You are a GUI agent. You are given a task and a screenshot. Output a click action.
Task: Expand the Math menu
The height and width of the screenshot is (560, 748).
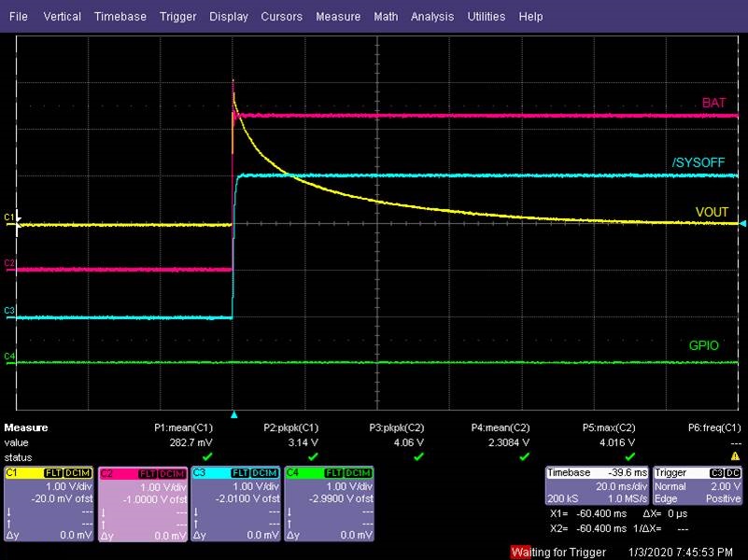pos(385,17)
